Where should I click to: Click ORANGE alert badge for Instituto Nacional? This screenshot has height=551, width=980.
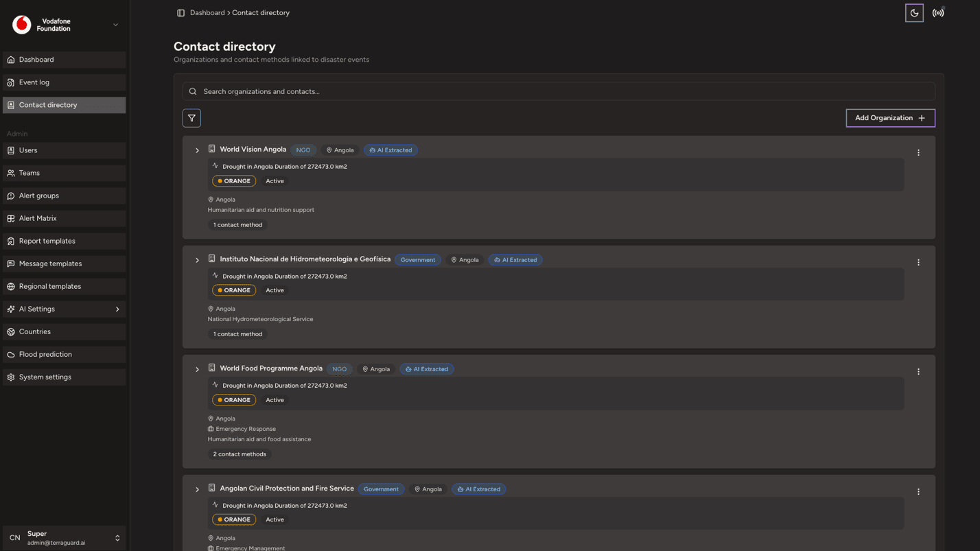(234, 290)
